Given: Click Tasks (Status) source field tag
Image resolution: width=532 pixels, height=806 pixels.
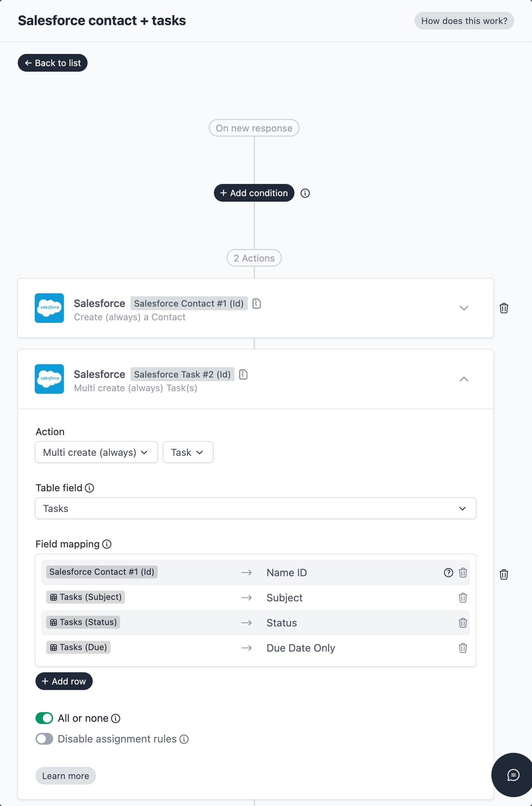Looking at the screenshot, I should pyautogui.click(x=83, y=622).
